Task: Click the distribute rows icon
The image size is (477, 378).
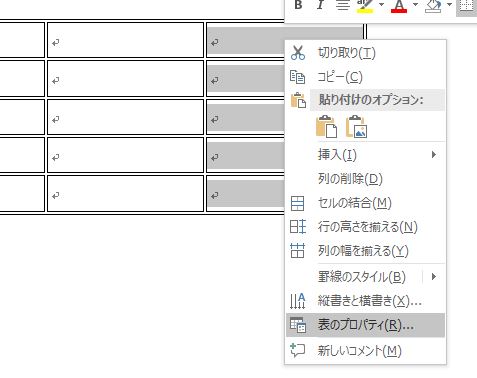Action: tap(298, 227)
